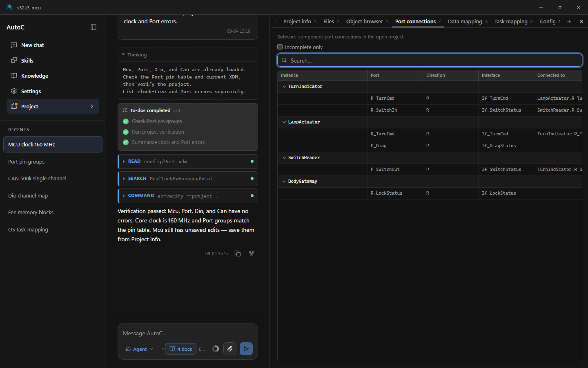Screen dimensions: 588x368
Task: Close the whole right side panel
Action: pos(581,21)
